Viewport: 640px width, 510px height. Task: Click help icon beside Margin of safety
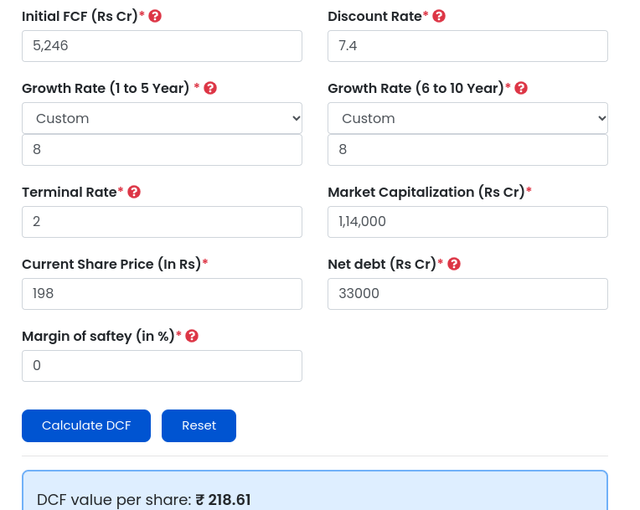click(192, 336)
